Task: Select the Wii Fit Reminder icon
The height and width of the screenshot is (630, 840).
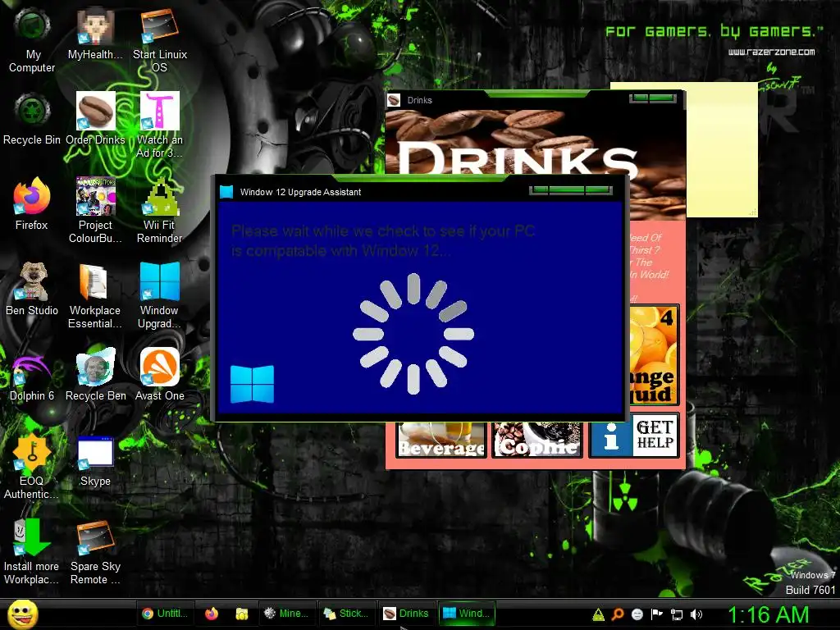Action: point(160,211)
